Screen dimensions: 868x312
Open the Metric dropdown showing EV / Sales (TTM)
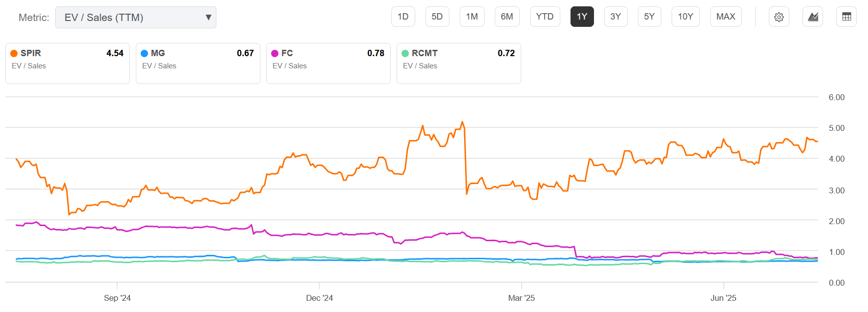pos(136,17)
